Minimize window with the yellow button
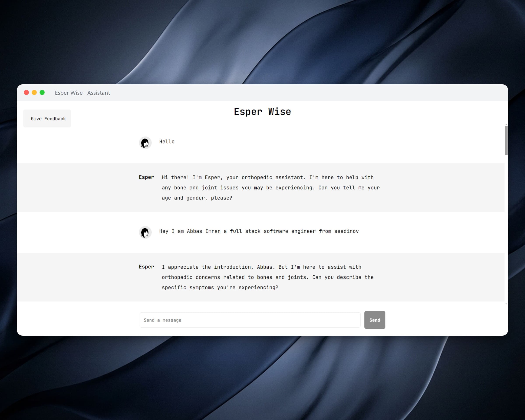This screenshot has height=420, width=525. tap(34, 93)
